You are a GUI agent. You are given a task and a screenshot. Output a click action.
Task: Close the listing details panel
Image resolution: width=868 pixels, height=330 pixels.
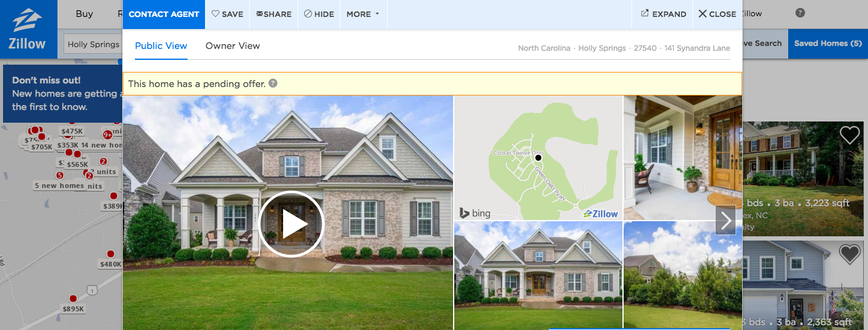pyautogui.click(x=717, y=14)
